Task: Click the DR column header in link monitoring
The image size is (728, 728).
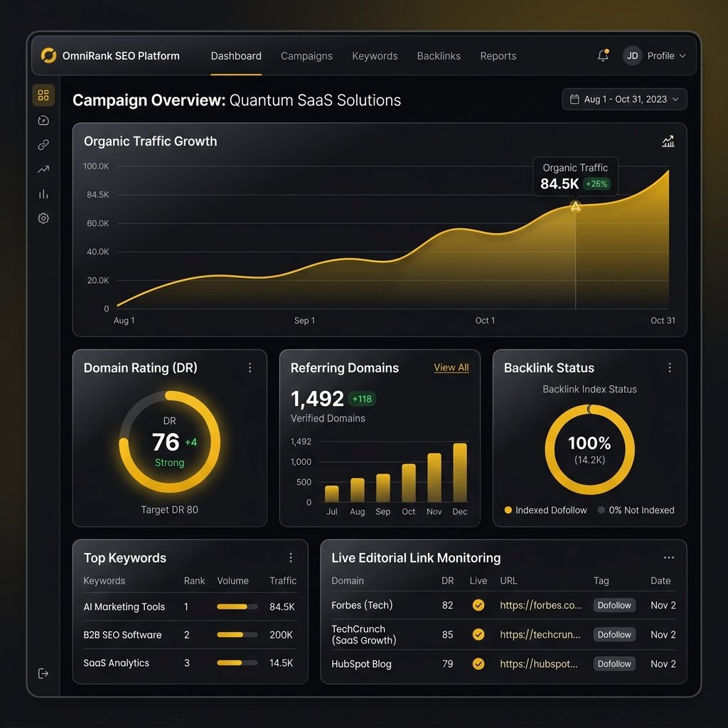Action: click(x=448, y=581)
